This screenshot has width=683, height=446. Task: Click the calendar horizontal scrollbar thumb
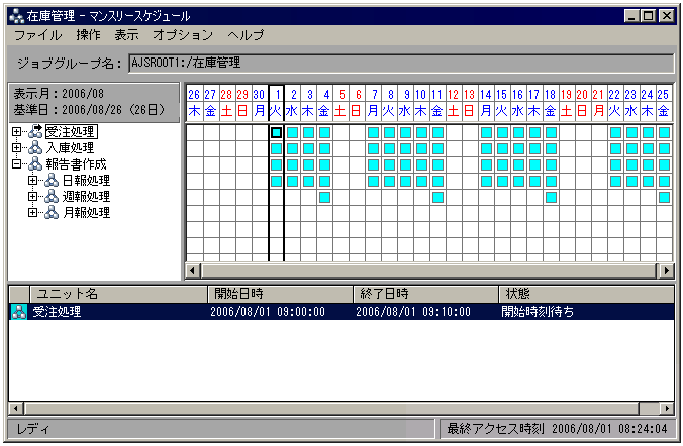(x=429, y=271)
